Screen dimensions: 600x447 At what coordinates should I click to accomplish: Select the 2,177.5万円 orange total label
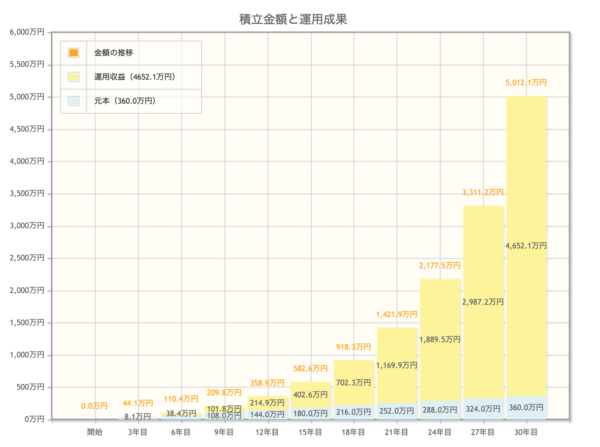coord(440,265)
